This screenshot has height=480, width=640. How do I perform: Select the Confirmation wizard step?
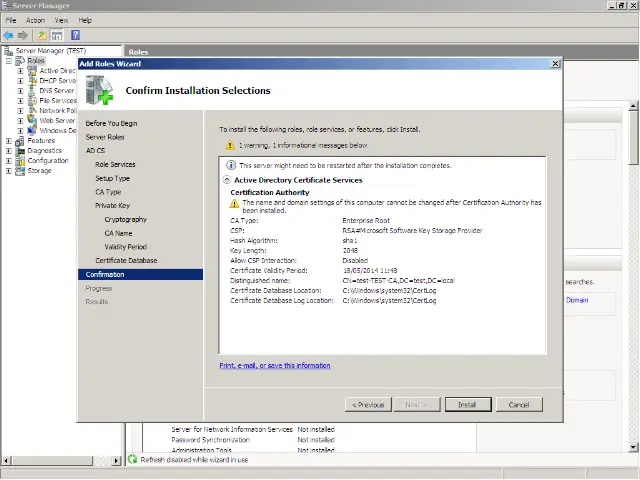point(140,274)
